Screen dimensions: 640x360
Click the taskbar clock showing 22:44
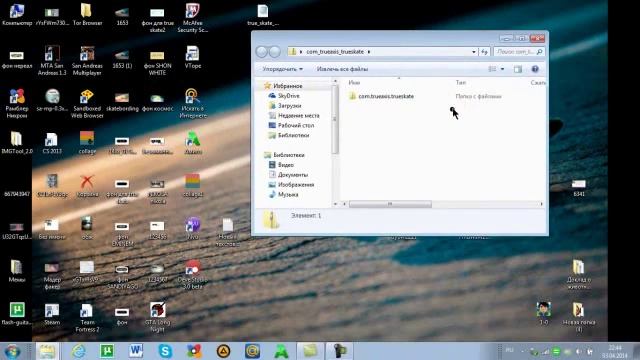click(615, 351)
